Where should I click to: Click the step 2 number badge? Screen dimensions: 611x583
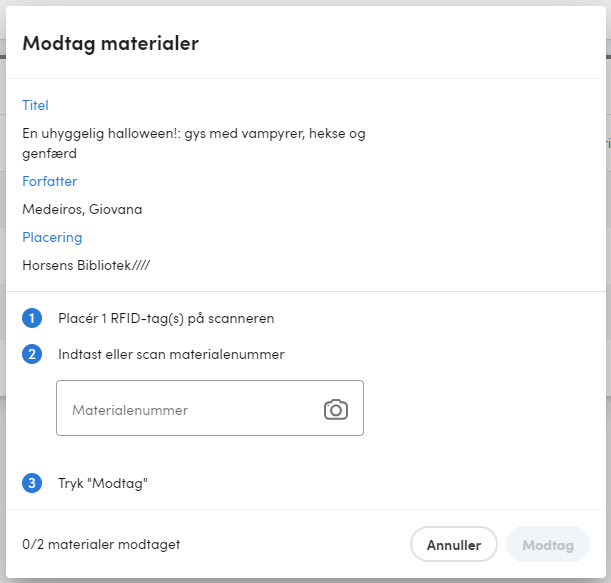tap(32, 354)
